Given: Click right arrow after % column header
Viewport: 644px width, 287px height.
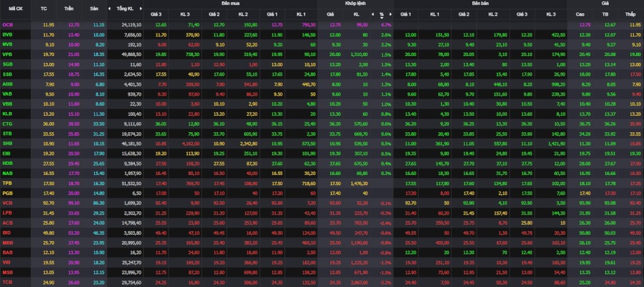Looking at the screenshot, I should click(x=391, y=14).
